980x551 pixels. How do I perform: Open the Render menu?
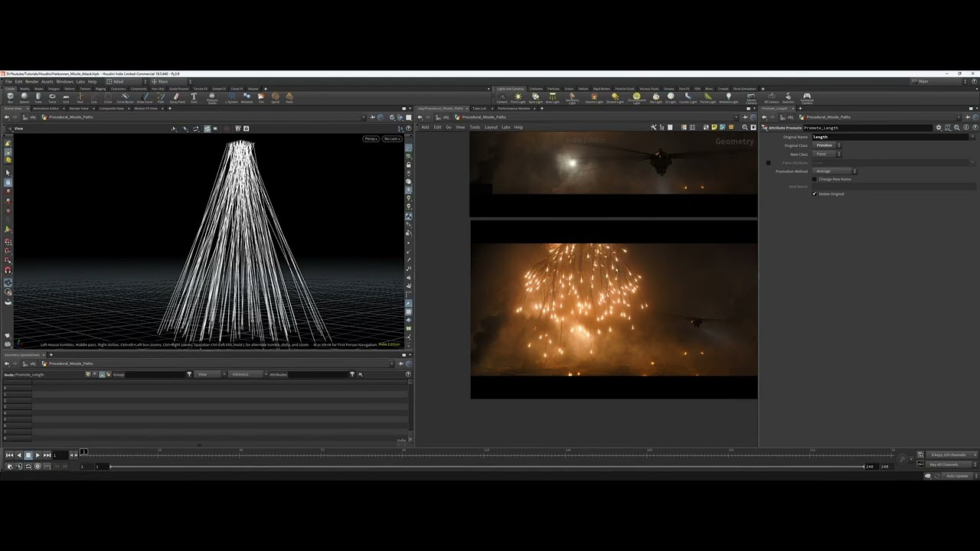point(31,81)
